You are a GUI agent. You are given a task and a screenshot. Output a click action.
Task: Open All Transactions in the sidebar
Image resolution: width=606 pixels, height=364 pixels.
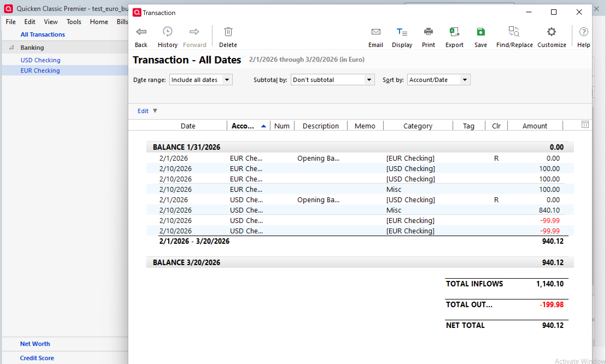click(43, 34)
